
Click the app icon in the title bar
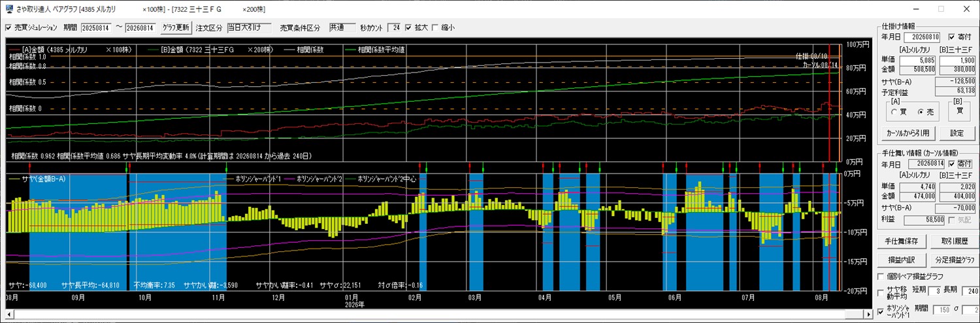pos(8,9)
